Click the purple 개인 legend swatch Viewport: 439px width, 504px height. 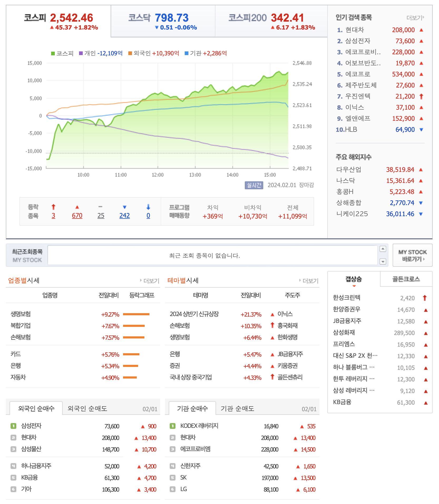pos(81,54)
